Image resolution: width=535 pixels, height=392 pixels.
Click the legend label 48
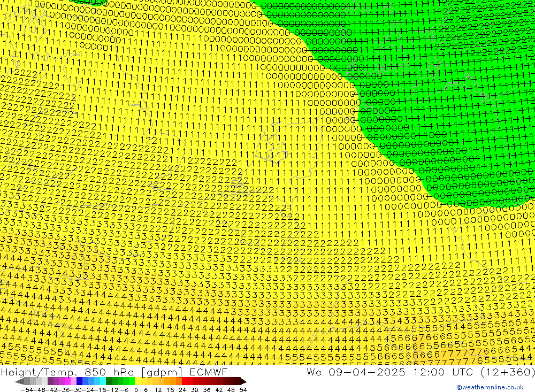coord(231,390)
